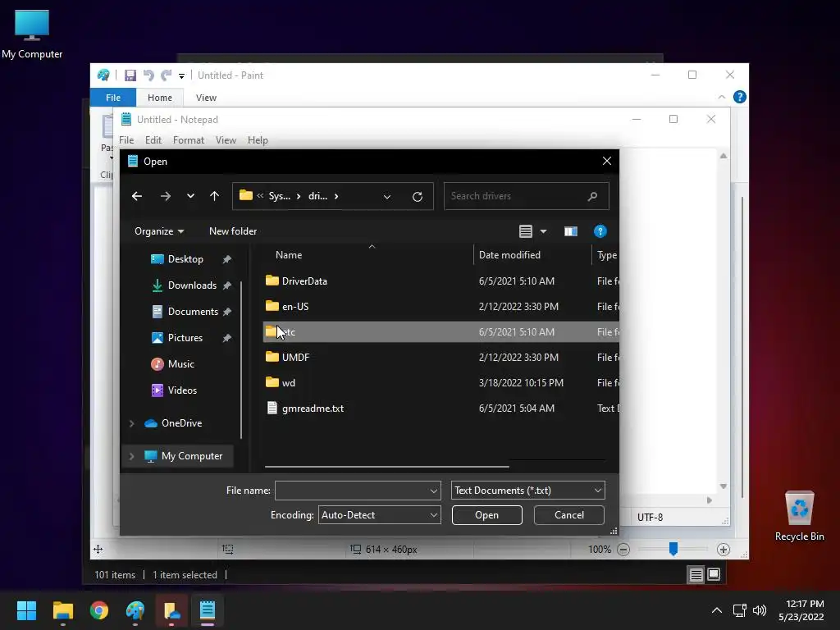Screen dimensions: 840x630
Task: Sort by the Name column header
Action: (289, 255)
